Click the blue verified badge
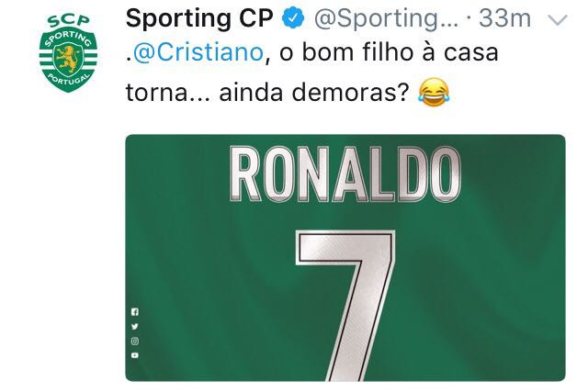The height and width of the screenshot is (391, 588). (293, 18)
